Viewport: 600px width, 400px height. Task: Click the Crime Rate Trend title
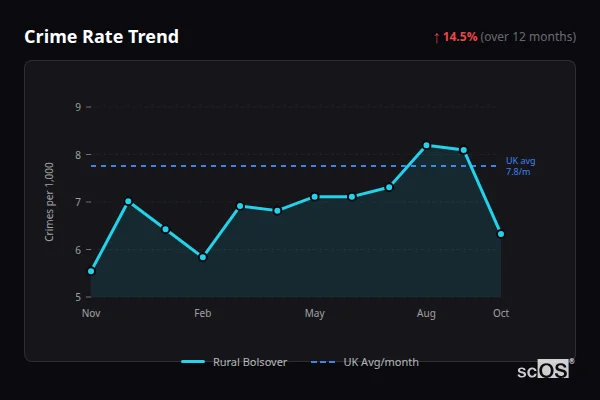101,37
